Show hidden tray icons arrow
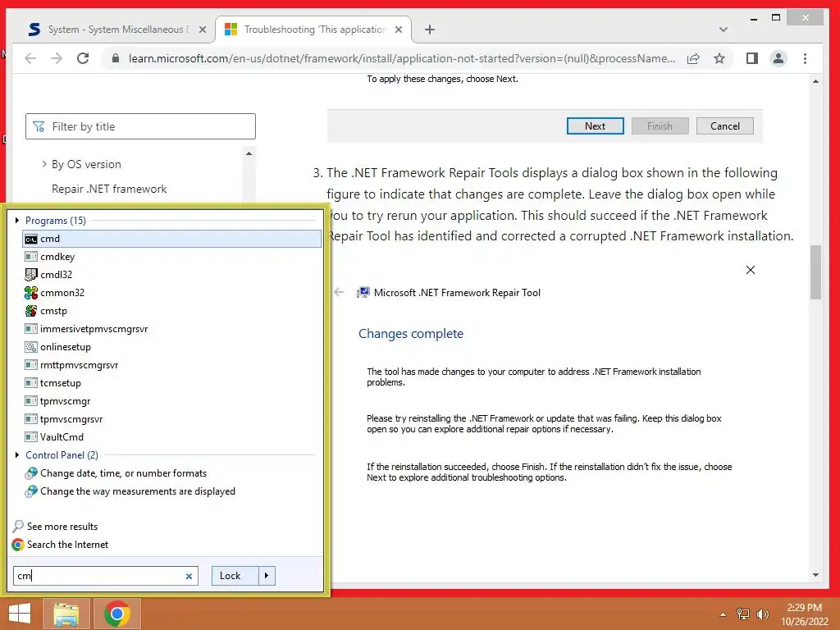Viewport: 840px width, 630px height. pyautogui.click(x=723, y=614)
